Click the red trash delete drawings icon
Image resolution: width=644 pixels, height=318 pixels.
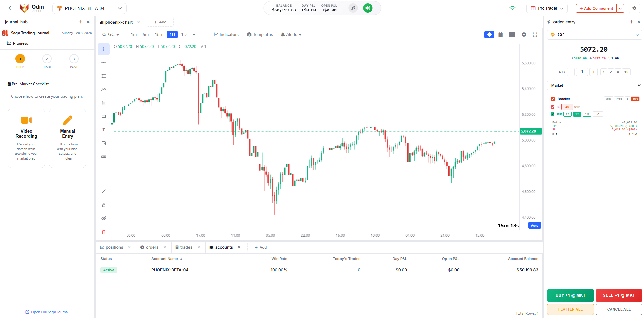tap(104, 232)
